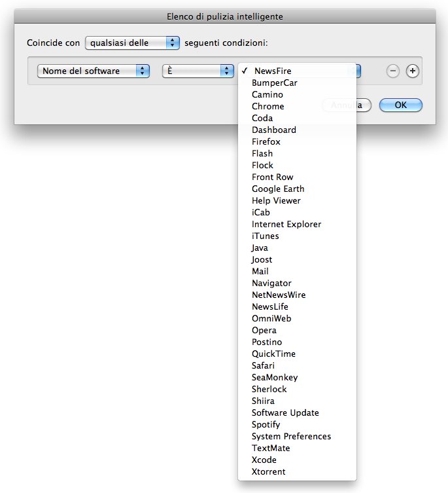Select Xcode menu item

point(297,460)
